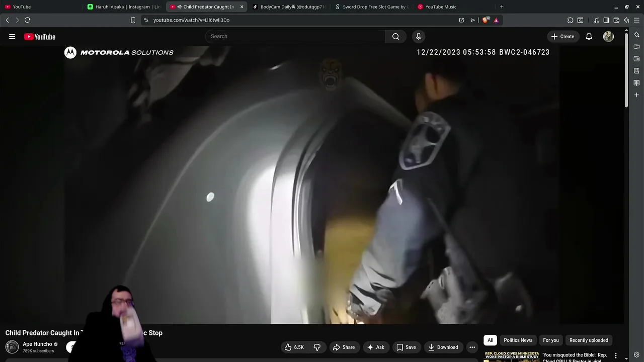Switch to the YouTube Music tab
644x362 pixels.
click(455, 7)
